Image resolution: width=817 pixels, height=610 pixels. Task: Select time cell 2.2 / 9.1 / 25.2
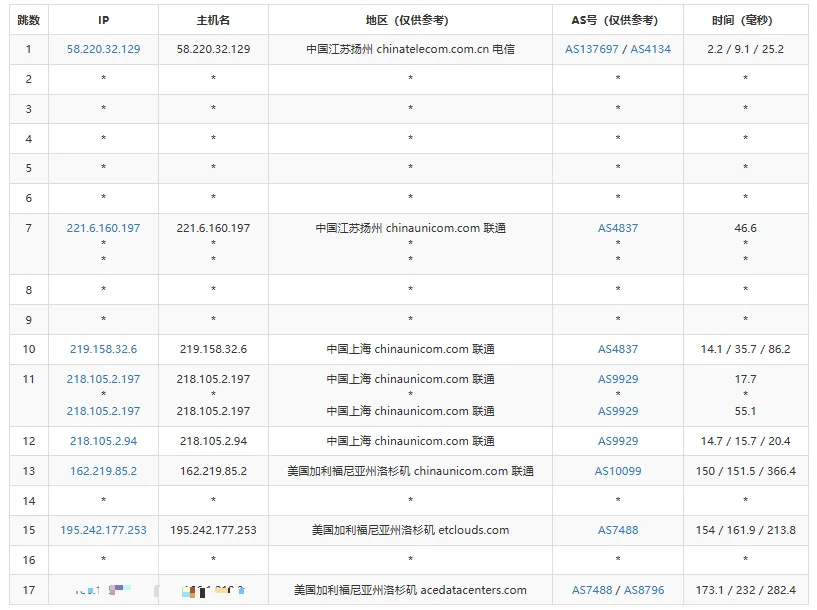point(745,49)
